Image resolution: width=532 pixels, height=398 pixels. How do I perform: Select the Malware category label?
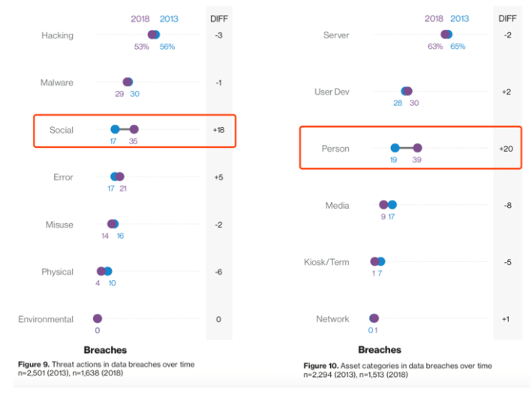[x=56, y=83]
